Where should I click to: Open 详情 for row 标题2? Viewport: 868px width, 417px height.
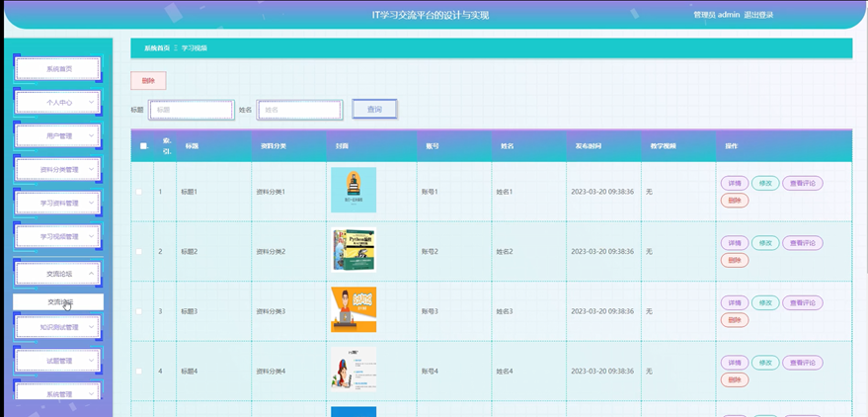(735, 242)
